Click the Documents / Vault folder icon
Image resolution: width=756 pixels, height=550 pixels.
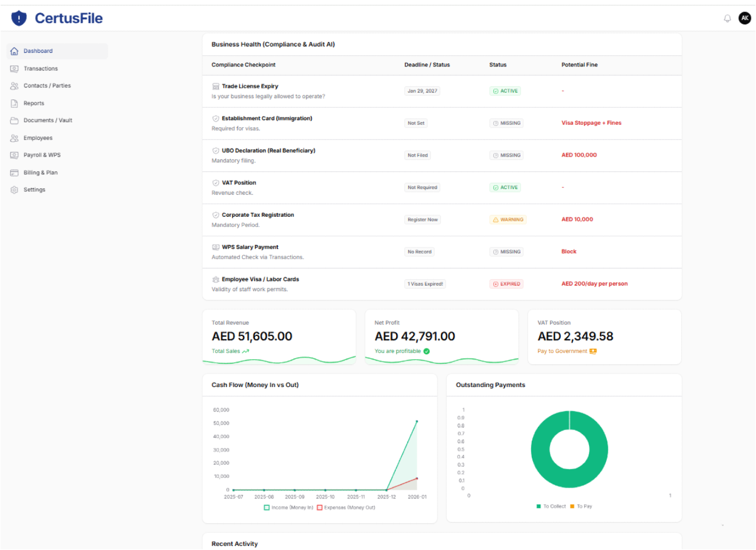[x=14, y=120]
